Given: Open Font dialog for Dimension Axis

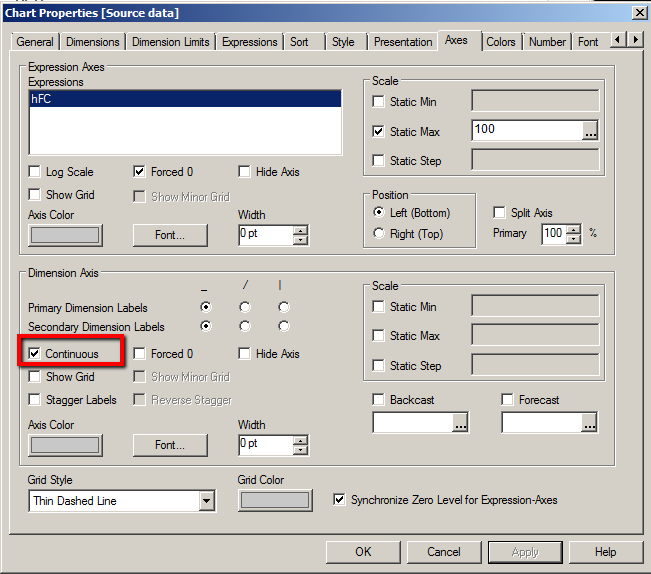Looking at the screenshot, I should 170,445.
